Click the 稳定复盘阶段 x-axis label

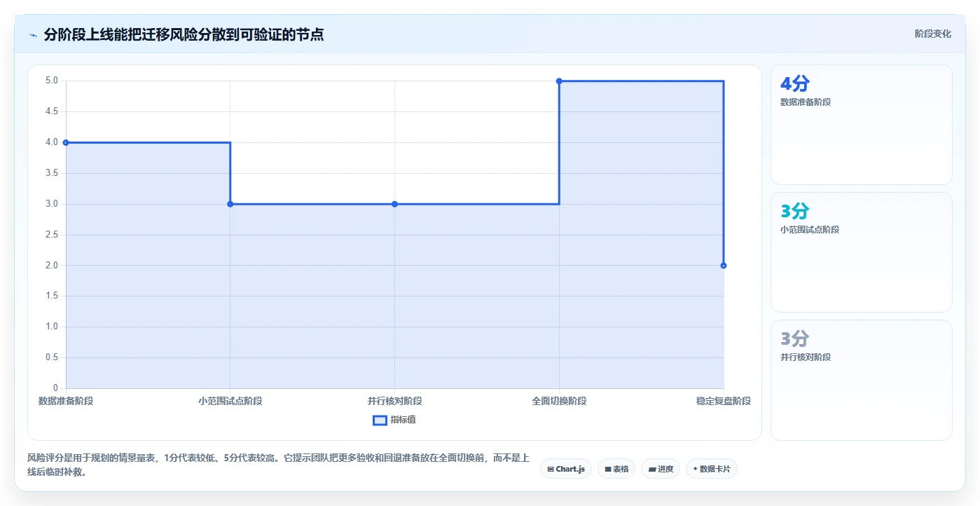[724, 401]
